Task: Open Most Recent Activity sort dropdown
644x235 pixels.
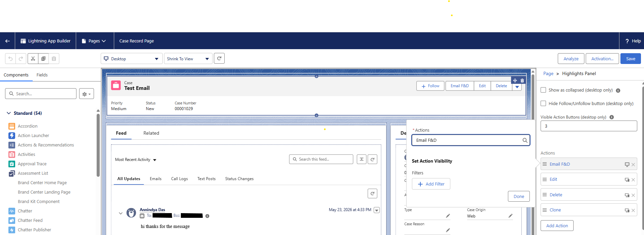Action: [136, 160]
